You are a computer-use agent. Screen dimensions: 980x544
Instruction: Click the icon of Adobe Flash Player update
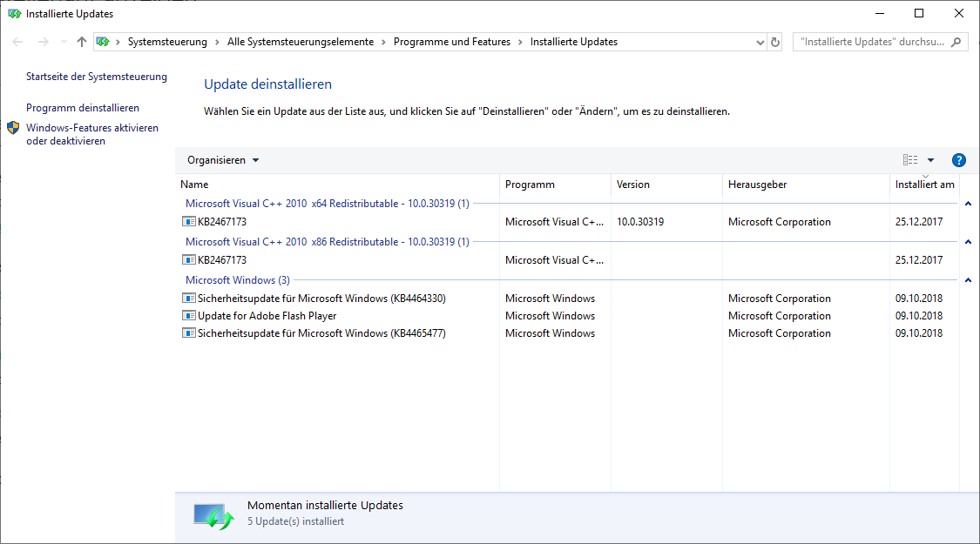(x=189, y=315)
